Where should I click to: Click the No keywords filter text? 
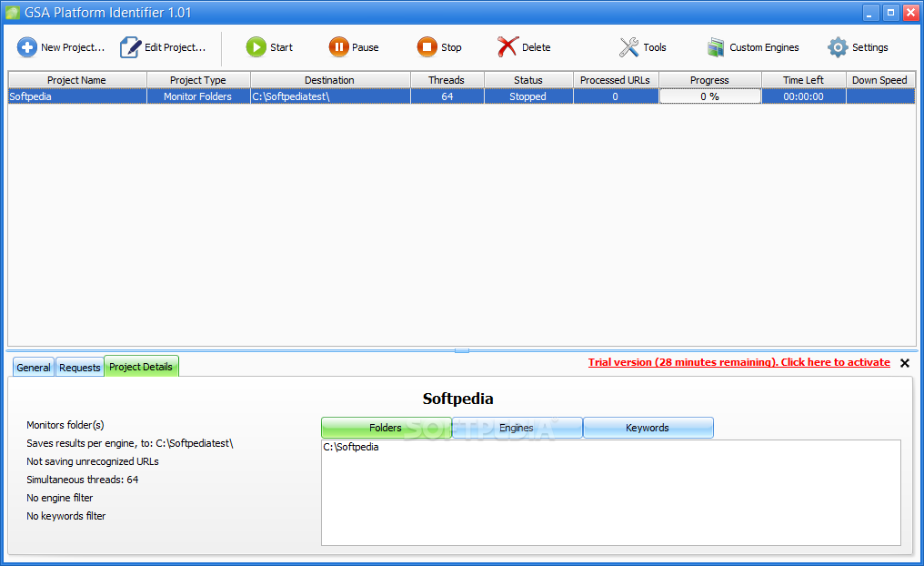(66, 516)
